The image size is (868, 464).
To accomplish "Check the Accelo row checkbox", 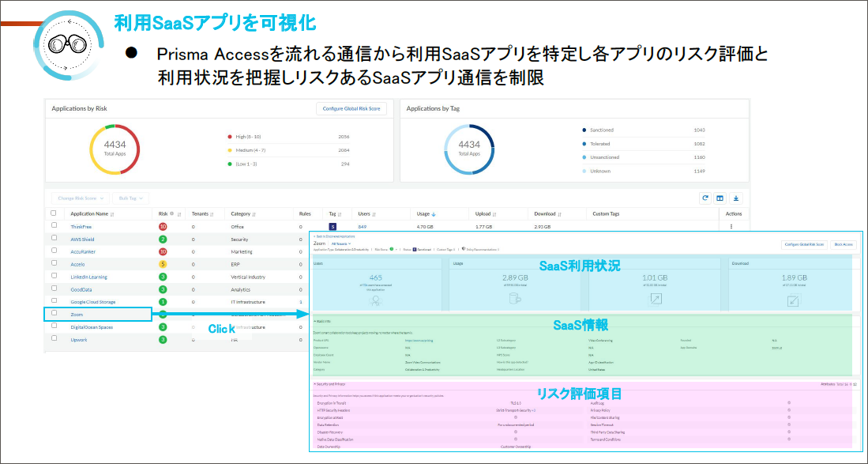I will tap(54, 263).
